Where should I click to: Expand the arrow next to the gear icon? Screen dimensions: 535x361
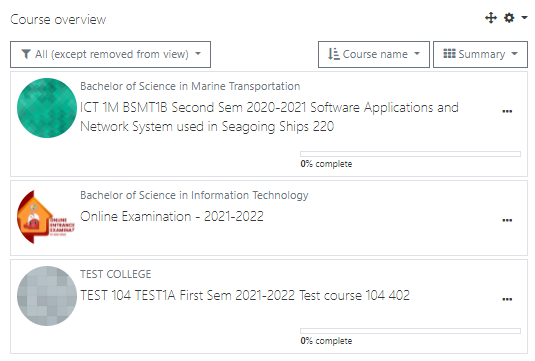(524, 18)
